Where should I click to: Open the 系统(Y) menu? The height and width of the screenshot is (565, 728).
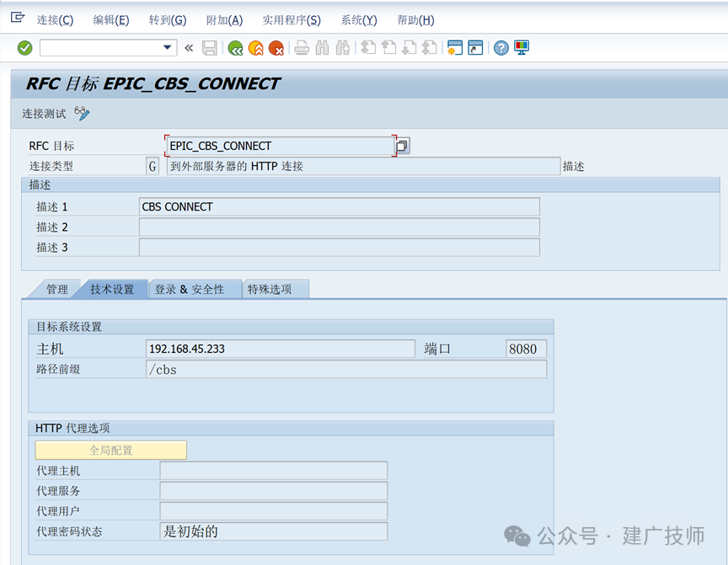[359, 20]
